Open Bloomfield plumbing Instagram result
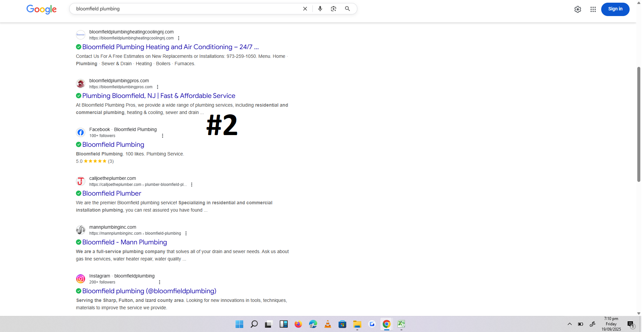The width and height of the screenshot is (644, 332). pos(149,291)
